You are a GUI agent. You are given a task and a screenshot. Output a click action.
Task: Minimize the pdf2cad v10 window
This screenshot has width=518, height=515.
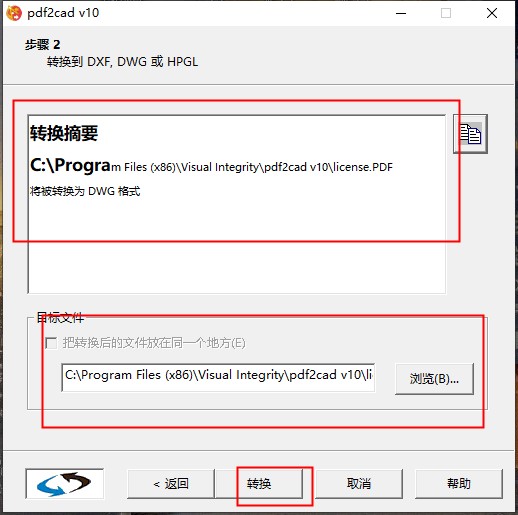click(x=401, y=13)
